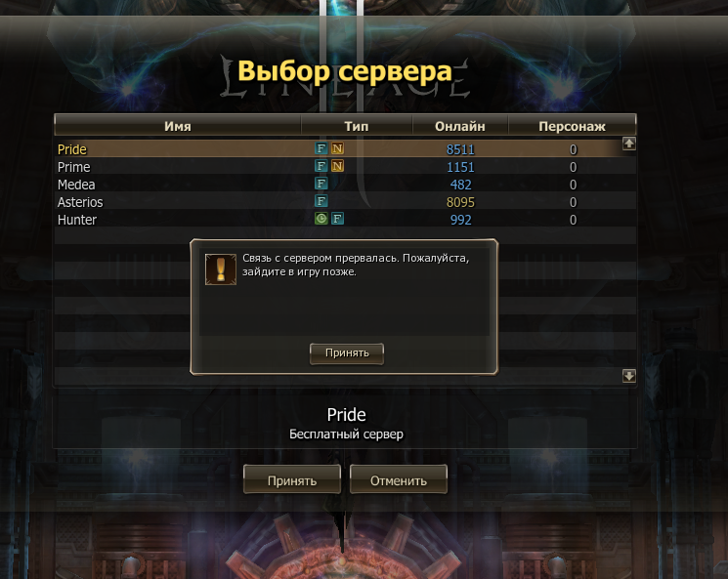Click the server list scroll up arrow

tap(629, 144)
